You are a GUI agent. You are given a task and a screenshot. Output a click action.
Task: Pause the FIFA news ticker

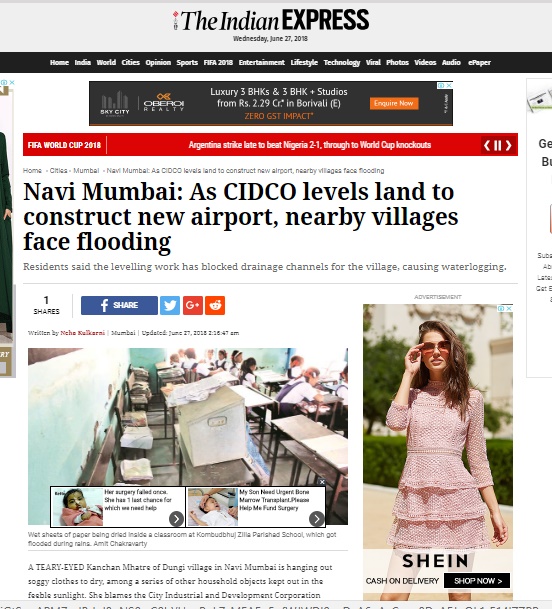click(498, 145)
